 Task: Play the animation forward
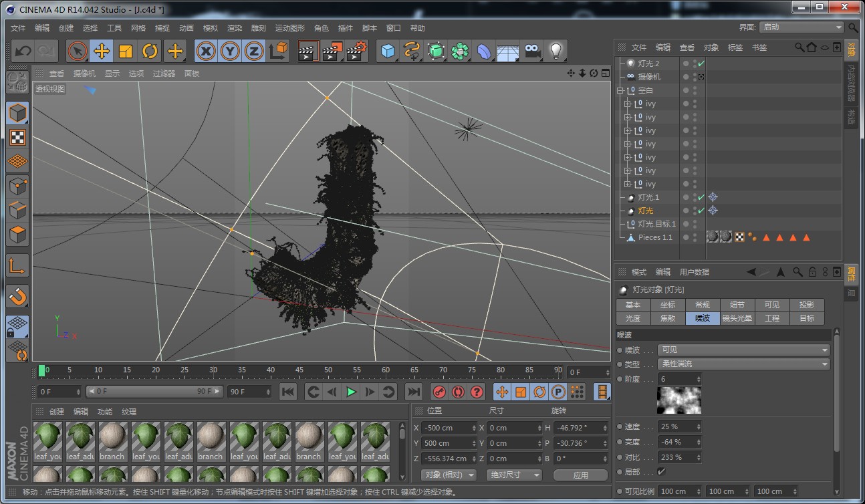pyautogui.click(x=351, y=392)
